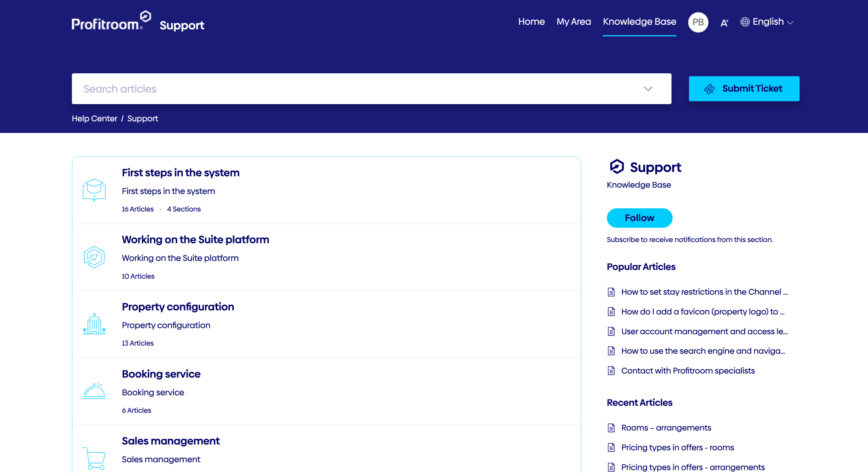Image resolution: width=868 pixels, height=473 pixels.
Task: Click the font size A+ icon
Action: (724, 23)
